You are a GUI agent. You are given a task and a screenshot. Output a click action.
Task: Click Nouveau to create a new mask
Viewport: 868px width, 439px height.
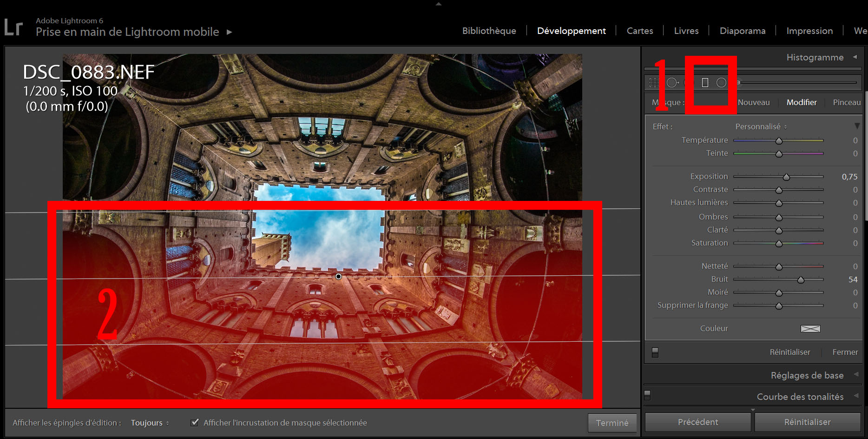pos(754,102)
